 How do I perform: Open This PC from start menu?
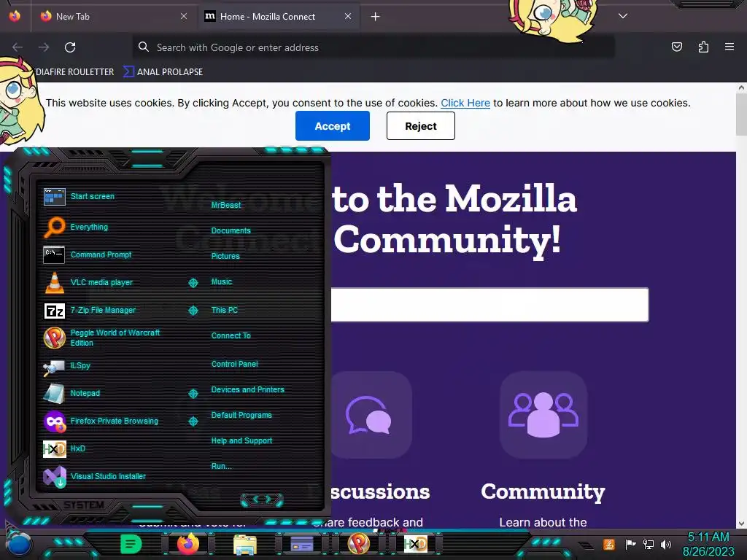(x=225, y=310)
